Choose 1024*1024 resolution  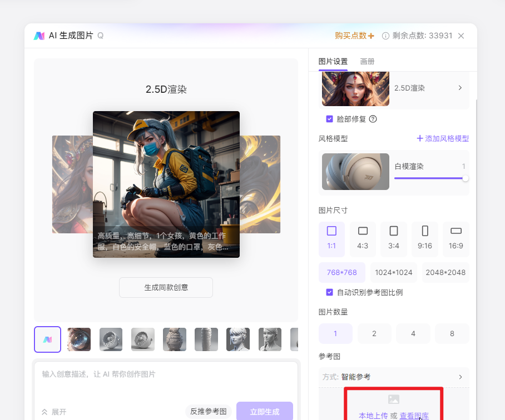point(394,272)
